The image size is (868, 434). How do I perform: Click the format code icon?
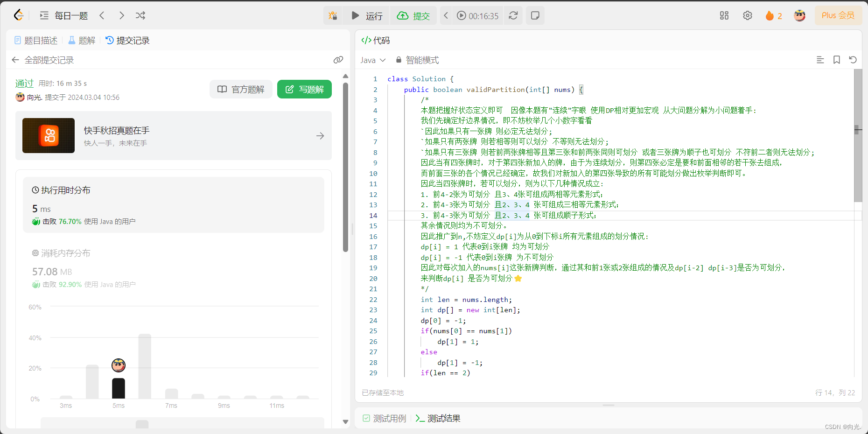tap(820, 60)
